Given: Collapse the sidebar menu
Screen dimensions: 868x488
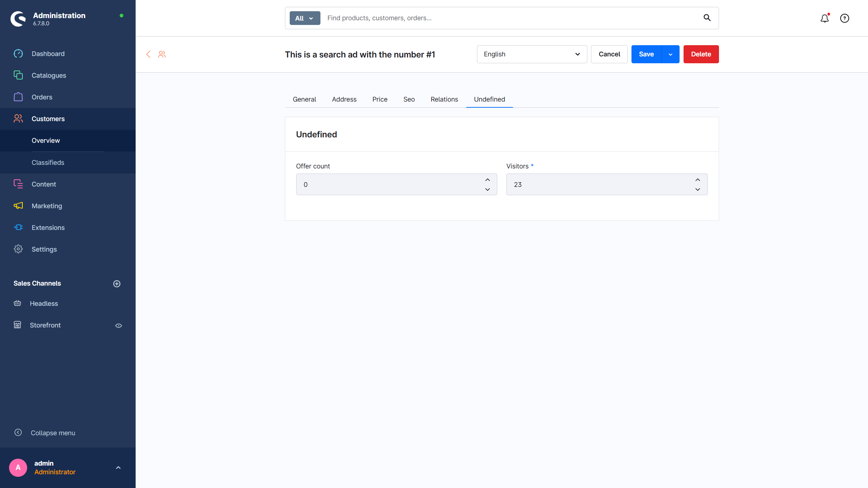Looking at the screenshot, I should 53,433.
